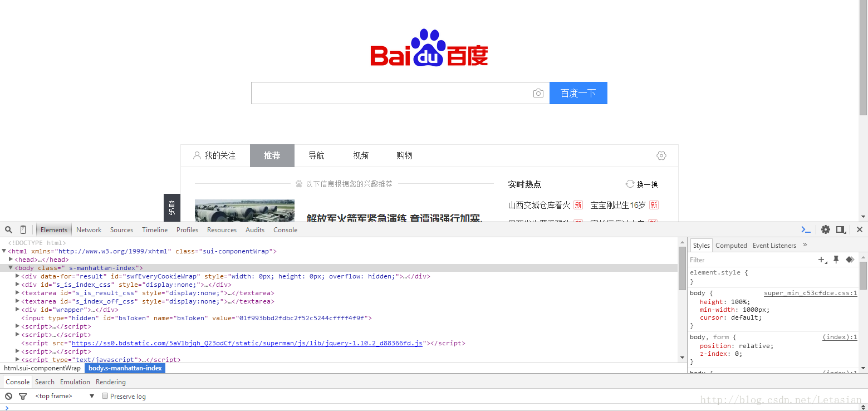868x411 pixels.
Task: Open the 音乐 side tab
Action: 171,208
